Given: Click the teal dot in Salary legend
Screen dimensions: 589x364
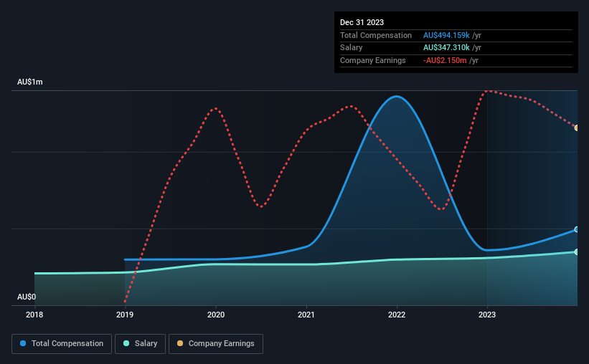Looking at the screenshot, I should pos(126,343).
